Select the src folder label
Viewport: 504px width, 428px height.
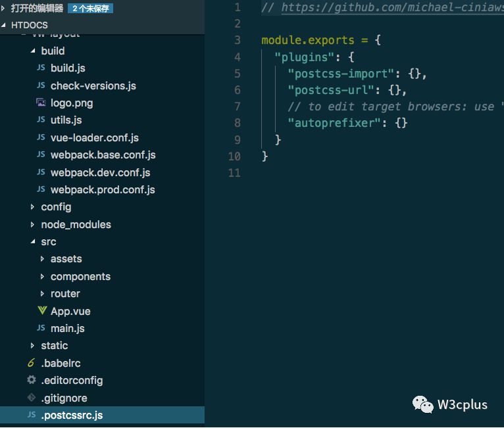(49, 242)
